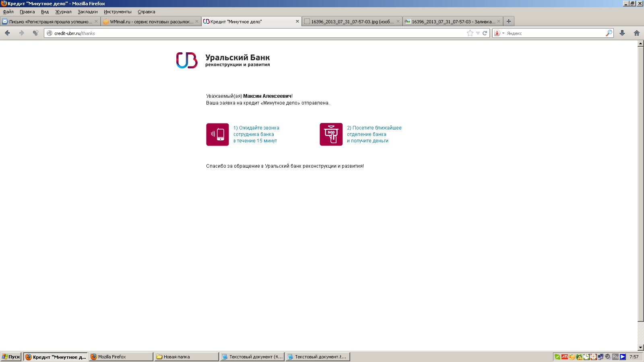Click the green Skype tray icon

(x=557, y=357)
